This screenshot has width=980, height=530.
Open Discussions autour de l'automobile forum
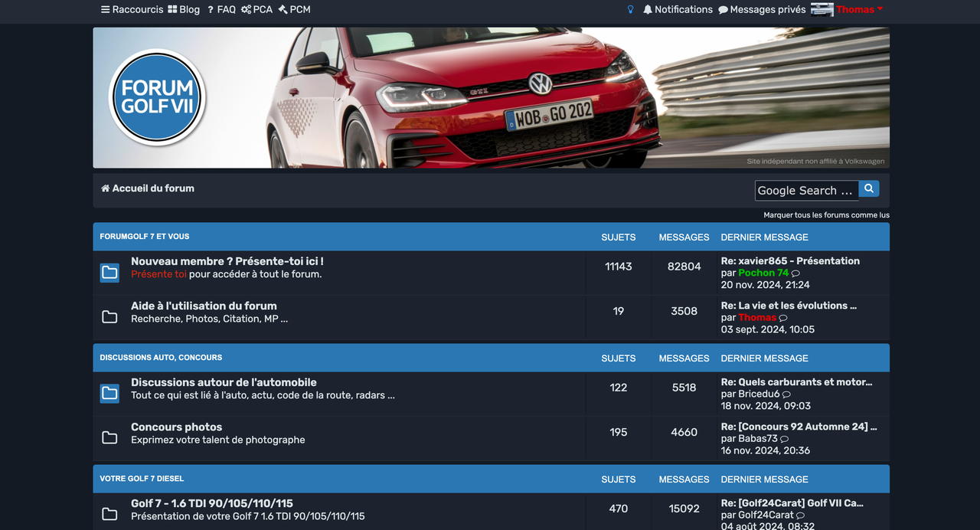click(x=224, y=382)
